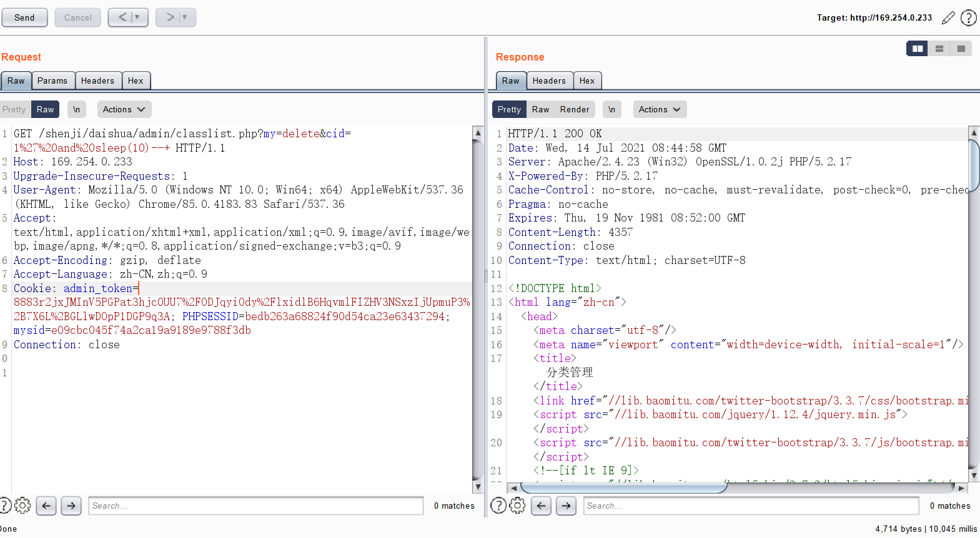
Task: Click the 'HTTP/1.1 200 OK' status line
Action: 555,134
